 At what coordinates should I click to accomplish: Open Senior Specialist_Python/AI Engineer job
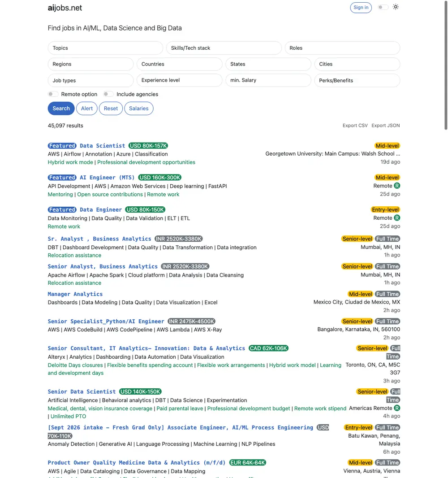(x=106, y=322)
